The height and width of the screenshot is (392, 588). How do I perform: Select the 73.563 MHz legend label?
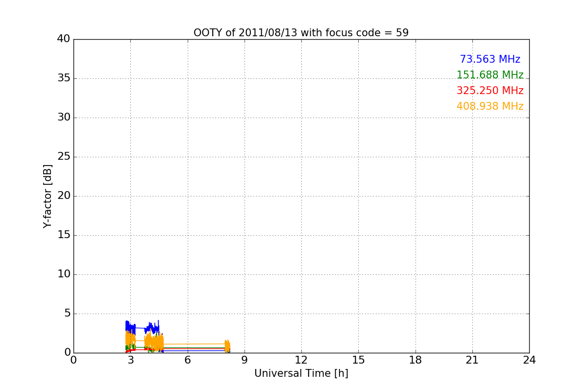(x=490, y=59)
